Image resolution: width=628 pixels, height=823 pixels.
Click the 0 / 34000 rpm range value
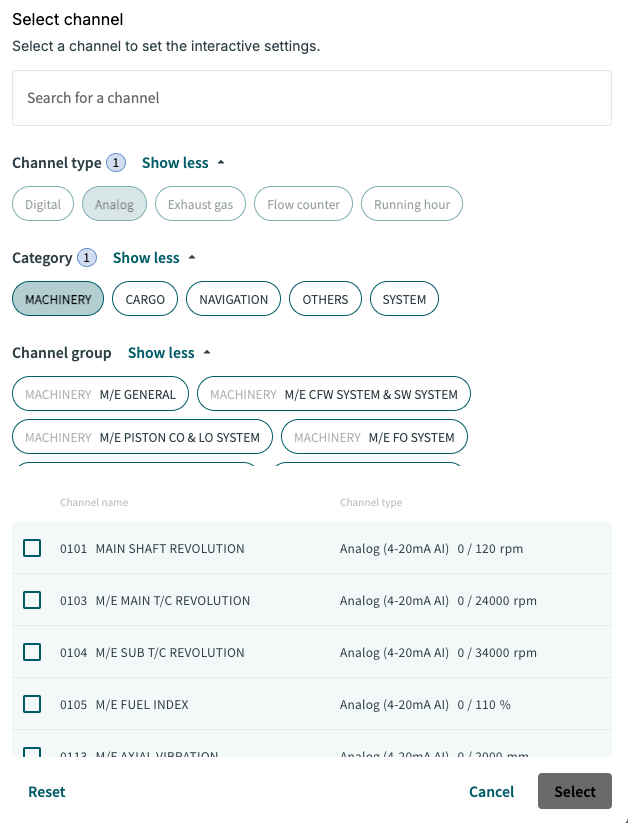(x=497, y=652)
